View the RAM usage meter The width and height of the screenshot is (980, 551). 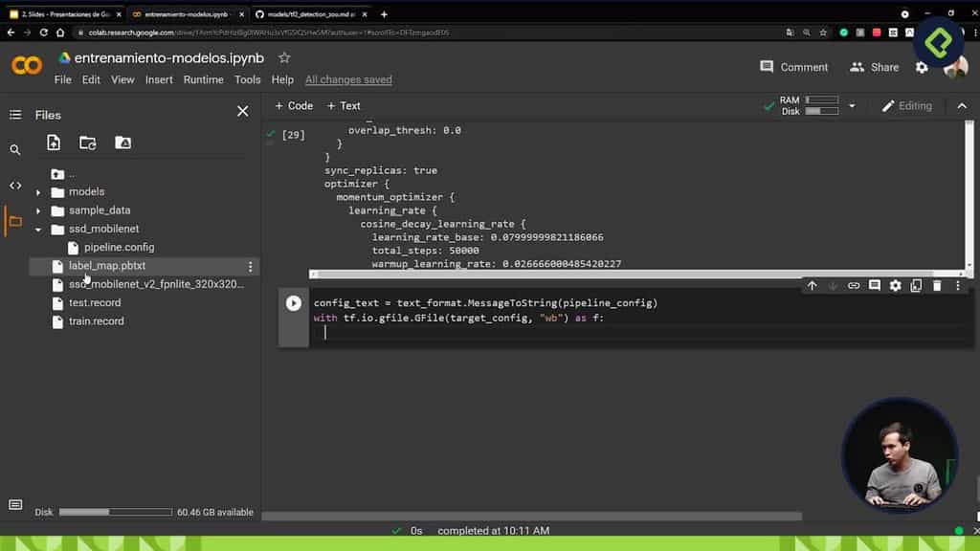823,99
